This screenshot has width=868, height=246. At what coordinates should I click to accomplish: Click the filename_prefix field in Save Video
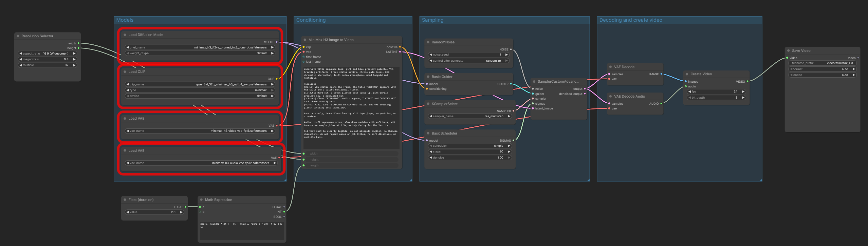[x=823, y=63]
